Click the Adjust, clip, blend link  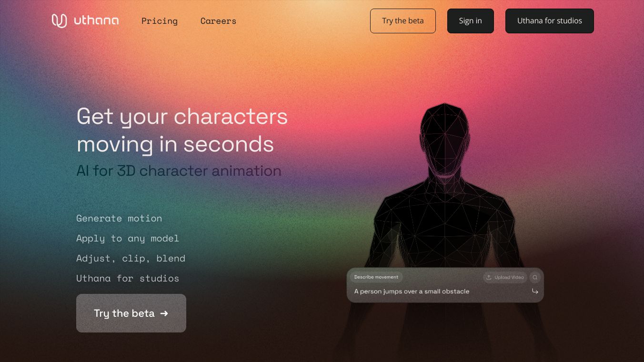pos(131,258)
